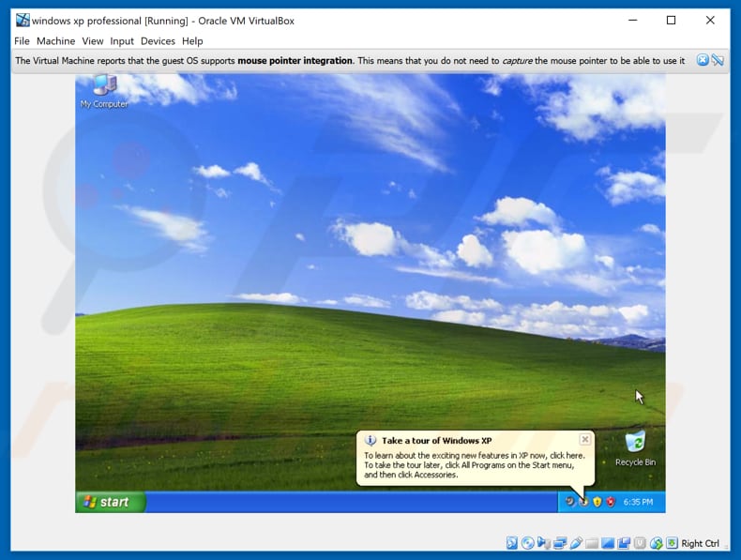Click the keyboard capture green arrow icon
This screenshot has height=560, width=741.
672,543
